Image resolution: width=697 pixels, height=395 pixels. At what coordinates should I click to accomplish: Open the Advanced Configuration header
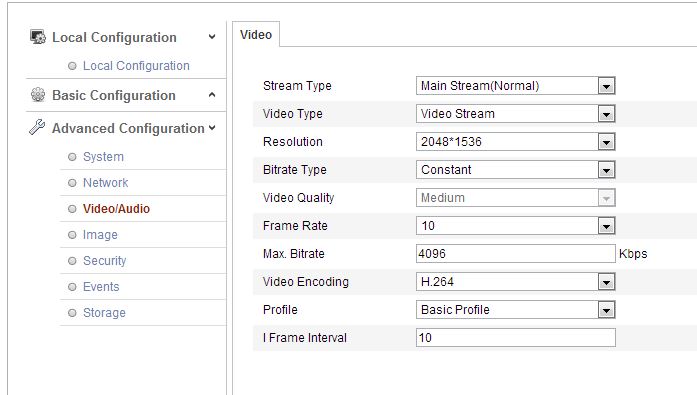pos(128,128)
